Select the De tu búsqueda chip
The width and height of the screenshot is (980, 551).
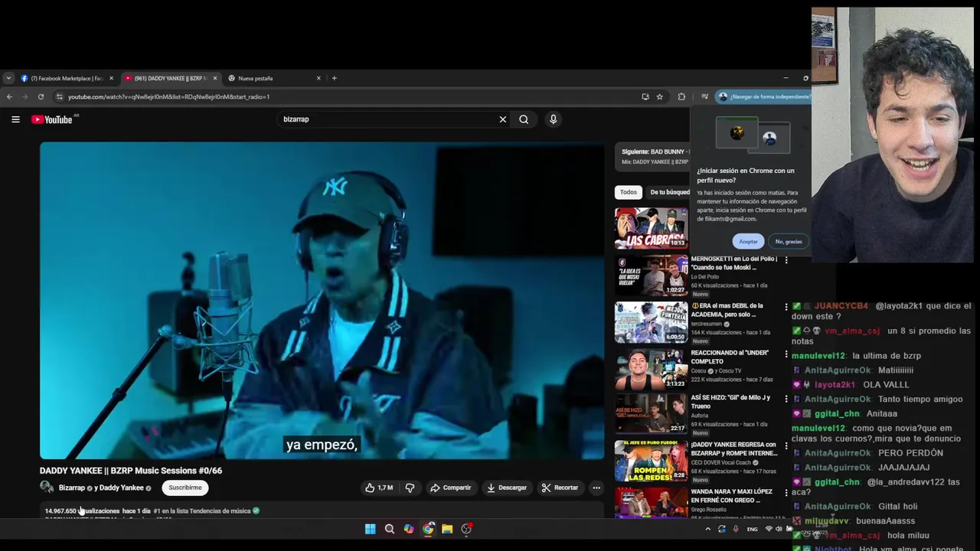pos(669,192)
